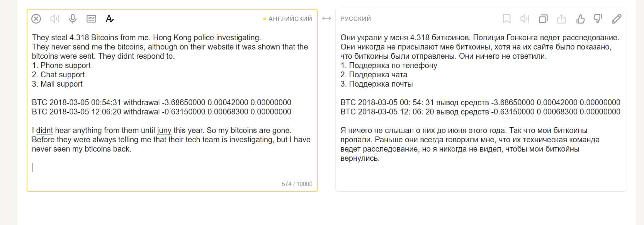The height and width of the screenshot is (225, 644).
Task: Listen to the Russian translation audio
Action: 525,19
